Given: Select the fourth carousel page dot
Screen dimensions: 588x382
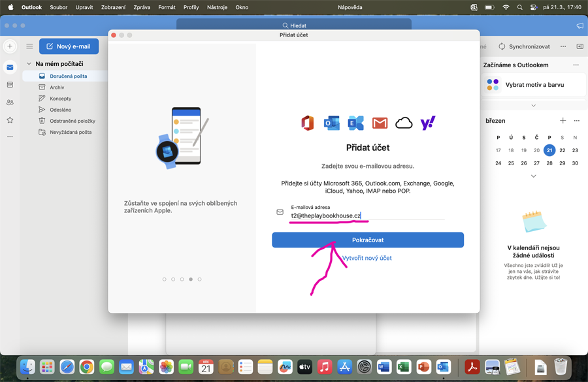Looking at the screenshot, I should (x=191, y=279).
